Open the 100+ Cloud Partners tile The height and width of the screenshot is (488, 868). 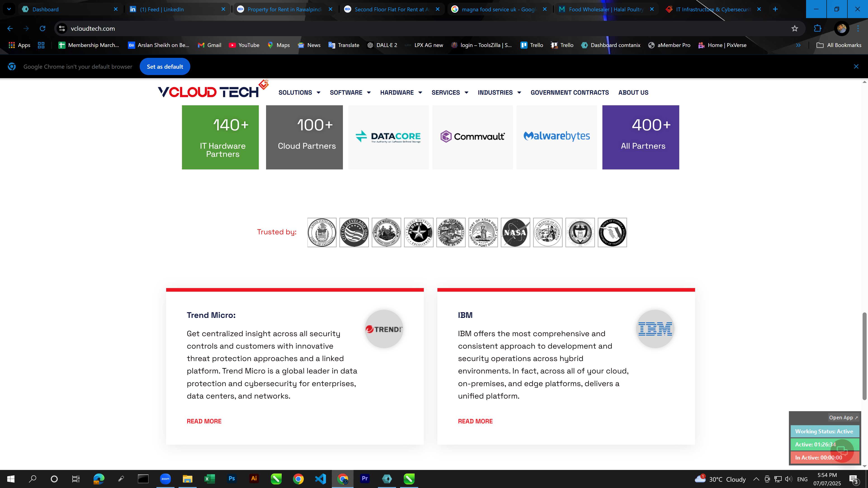[304, 137]
